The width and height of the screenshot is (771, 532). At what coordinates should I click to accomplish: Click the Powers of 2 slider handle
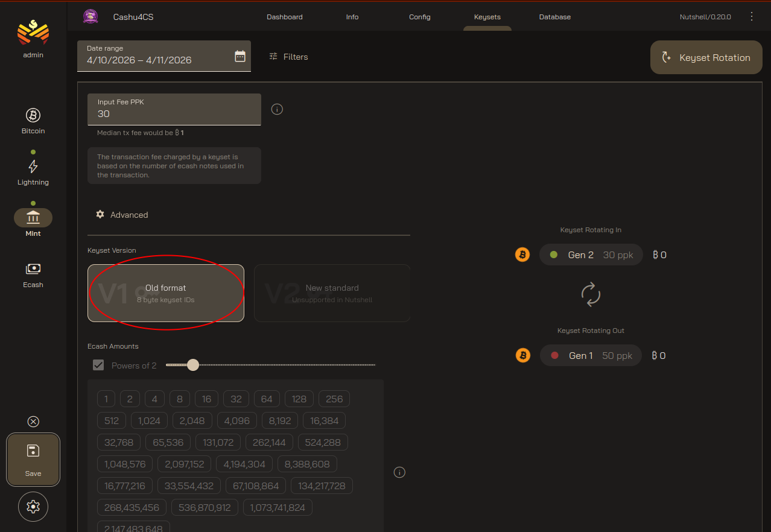pyautogui.click(x=193, y=365)
